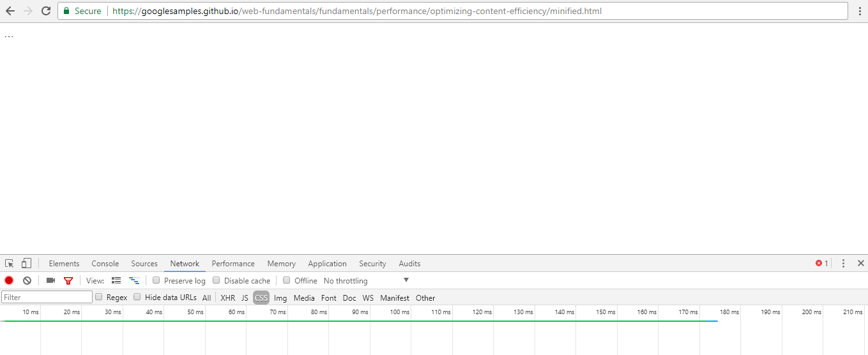Toggle the waterfall overview view icon
This screenshot has width=868, height=355.
pyautogui.click(x=134, y=280)
